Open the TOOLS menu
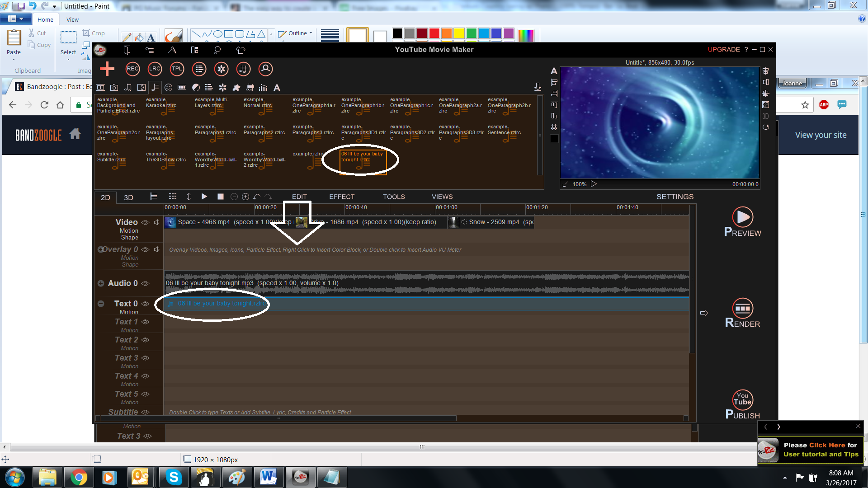Image resolution: width=868 pixels, height=488 pixels. (394, 197)
